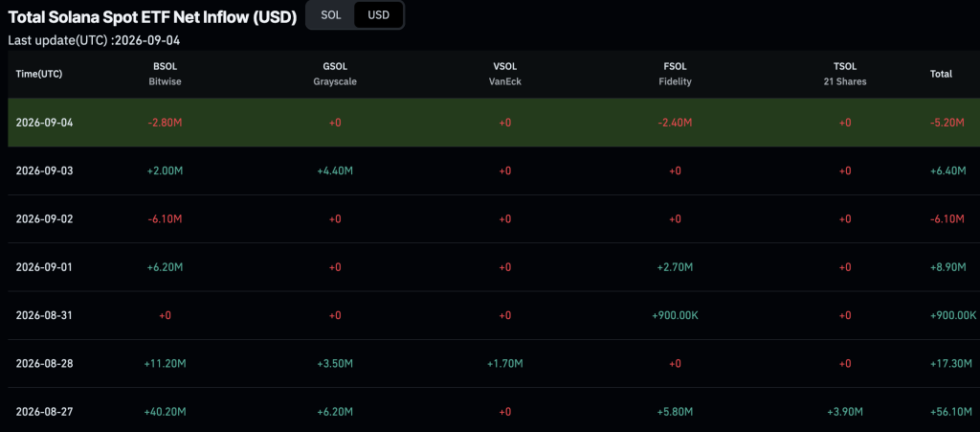Select the USD unit toggle
Image resolution: width=980 pixels, height=432 pixels.
coord(378,15)
